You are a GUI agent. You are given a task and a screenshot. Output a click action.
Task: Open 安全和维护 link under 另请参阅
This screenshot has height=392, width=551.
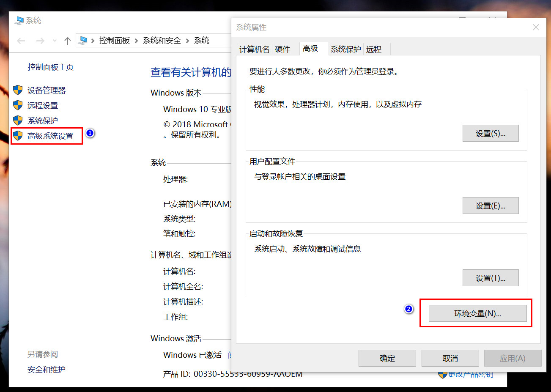(47, 369)
